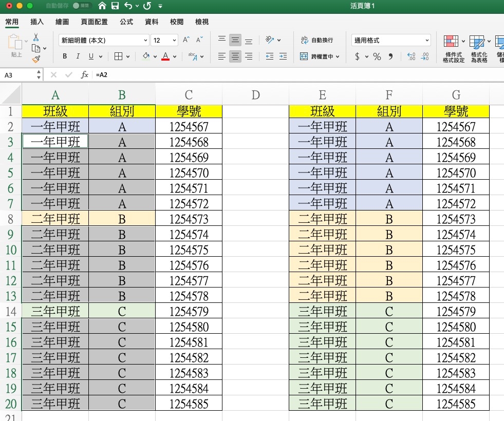The image size is (504, 421).
Task: Toggle Bold formatting
Action: (x=65, y=56)
